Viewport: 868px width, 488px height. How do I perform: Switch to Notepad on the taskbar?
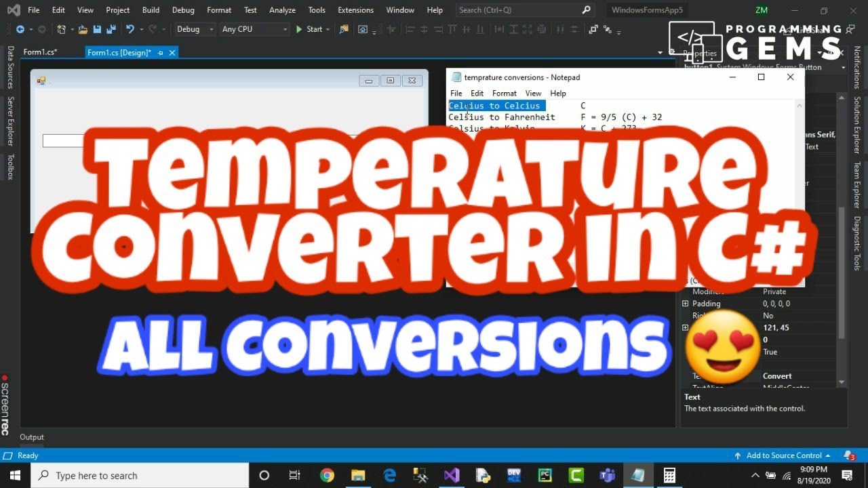[x=638, y=475]
